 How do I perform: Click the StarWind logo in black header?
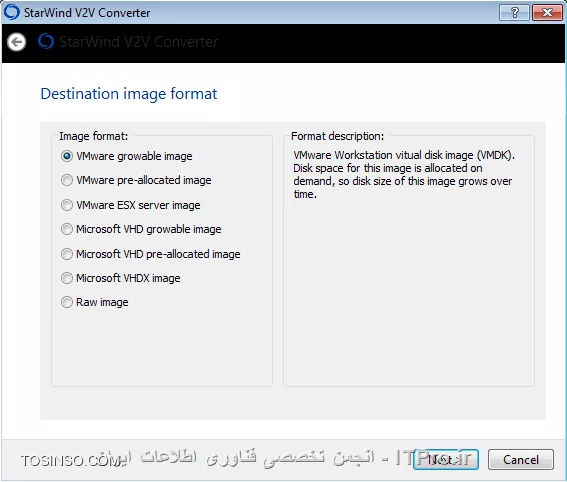(x=46, y=41)
